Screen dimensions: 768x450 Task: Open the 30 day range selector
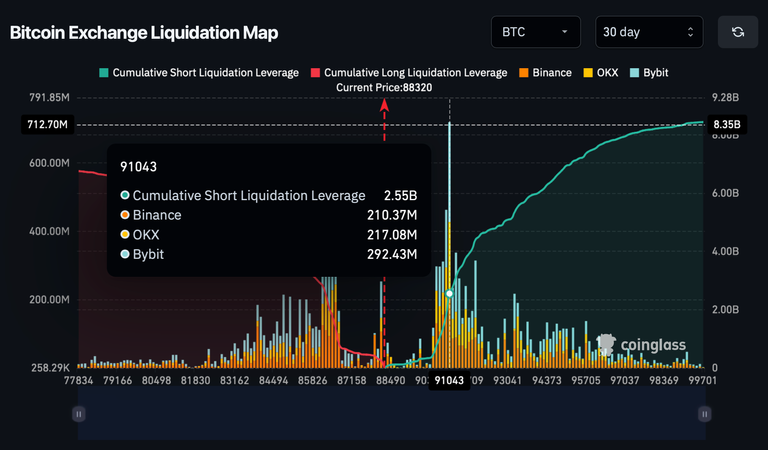[x=648, y=32]
